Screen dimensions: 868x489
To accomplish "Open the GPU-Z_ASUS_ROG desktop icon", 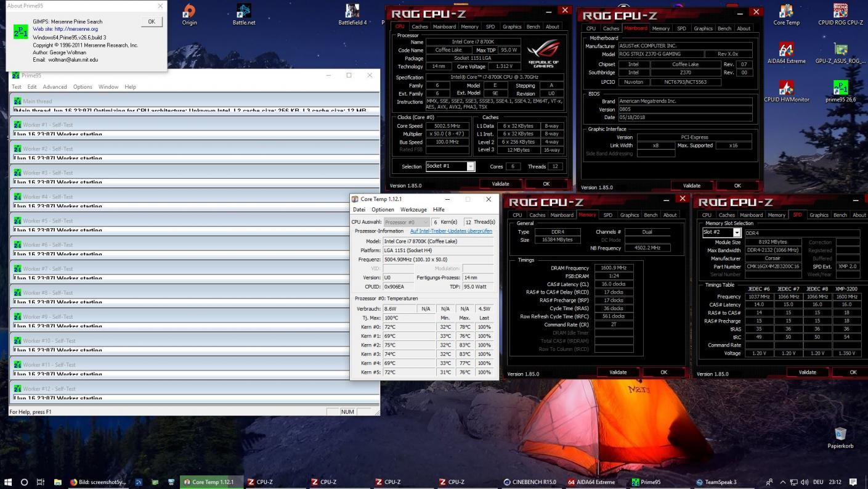I will (x=840, y=53).
